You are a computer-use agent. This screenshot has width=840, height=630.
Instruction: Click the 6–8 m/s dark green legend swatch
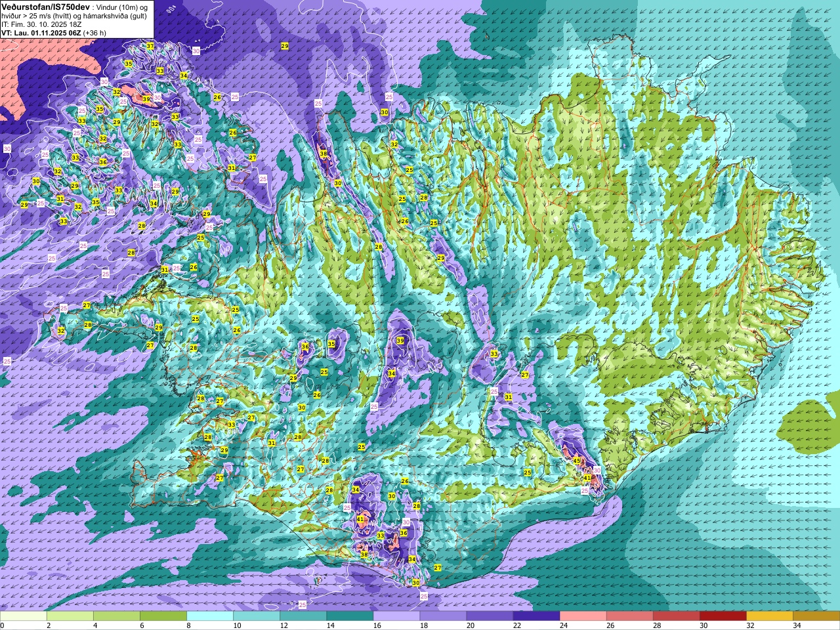coord(163,616)
